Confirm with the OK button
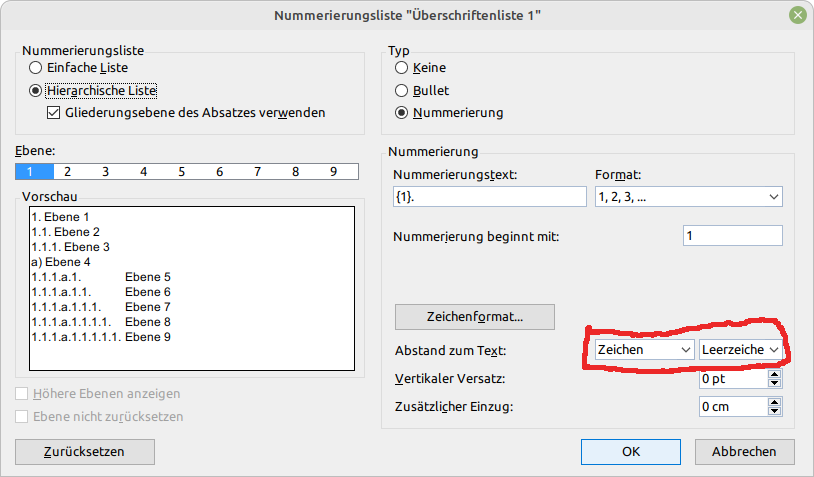This screenshot has width=814, height=477. pyautogui.click(x=630, y=451)
